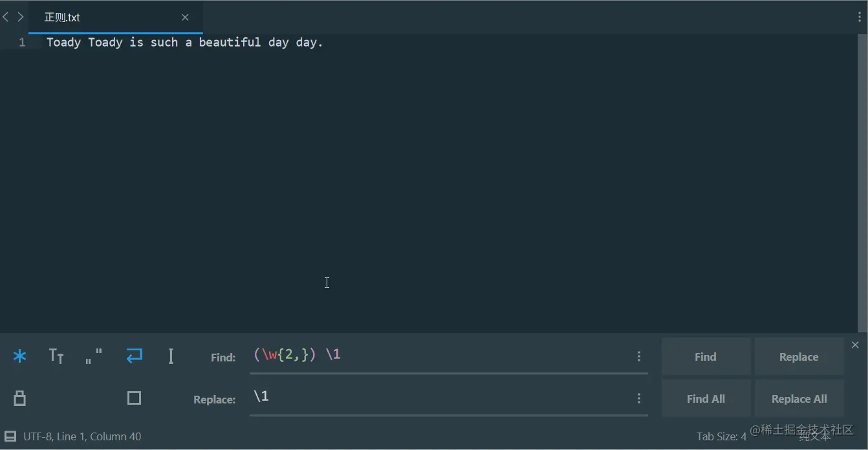Viewport: 868px width, 450px height.
Task: Open the Tab Size: 4 indentation menu
Action: pyautogui.click(x=721, y=436)
